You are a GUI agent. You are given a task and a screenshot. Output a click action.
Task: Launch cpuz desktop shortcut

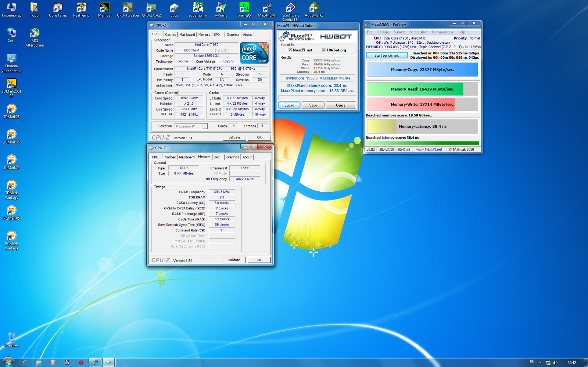click(x=175, y=10)
